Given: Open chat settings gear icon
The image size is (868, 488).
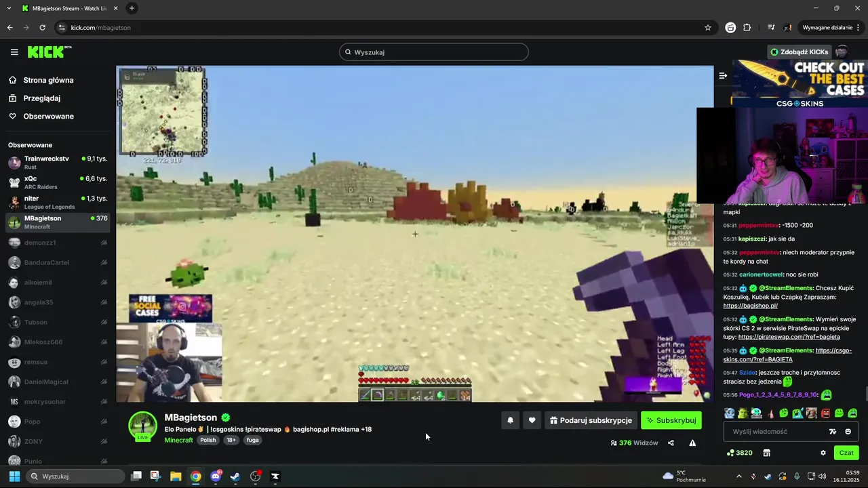Looking at the screenshot, I should point(823,453).
